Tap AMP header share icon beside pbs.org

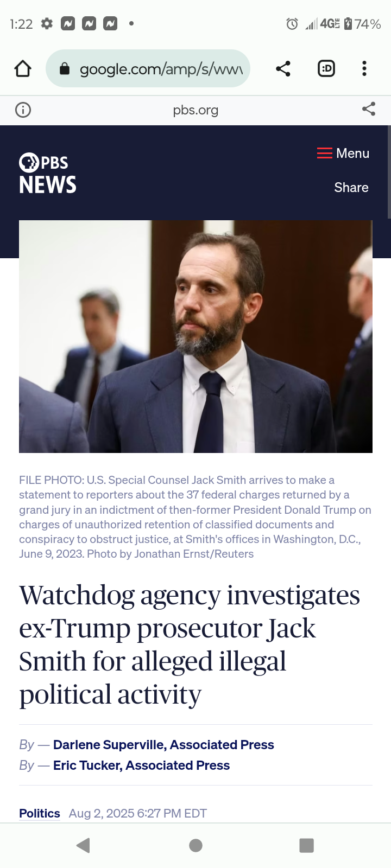pyautogui.click(x=369, y=109)
